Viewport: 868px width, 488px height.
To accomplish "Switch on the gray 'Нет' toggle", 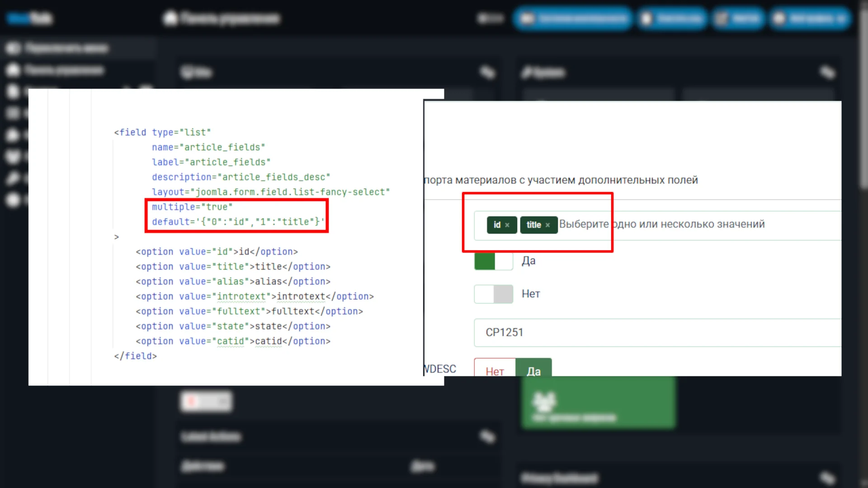I will click(x=493, y=294).
